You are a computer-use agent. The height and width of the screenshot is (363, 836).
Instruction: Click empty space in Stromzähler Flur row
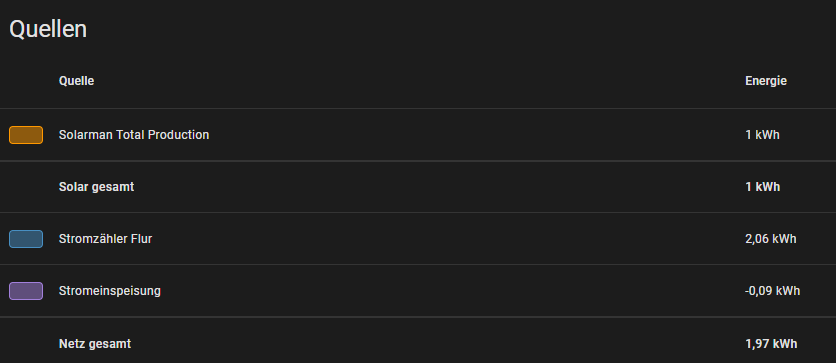(x=448, y=239)
